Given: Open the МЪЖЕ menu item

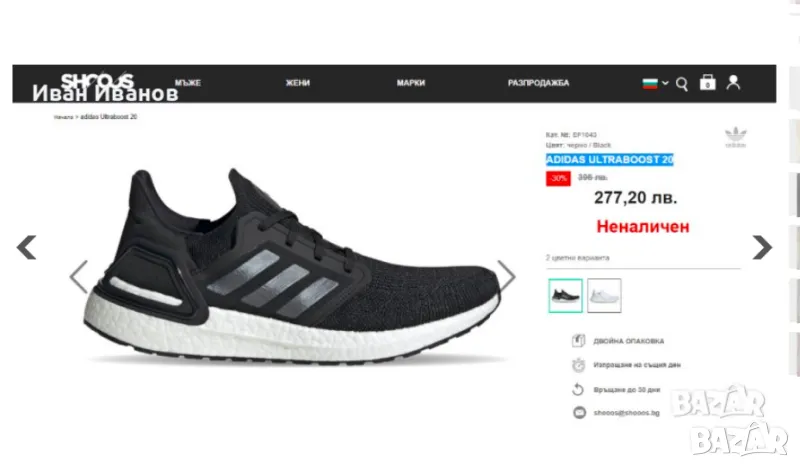Looking at the screenshot, I should pos(188,83).
